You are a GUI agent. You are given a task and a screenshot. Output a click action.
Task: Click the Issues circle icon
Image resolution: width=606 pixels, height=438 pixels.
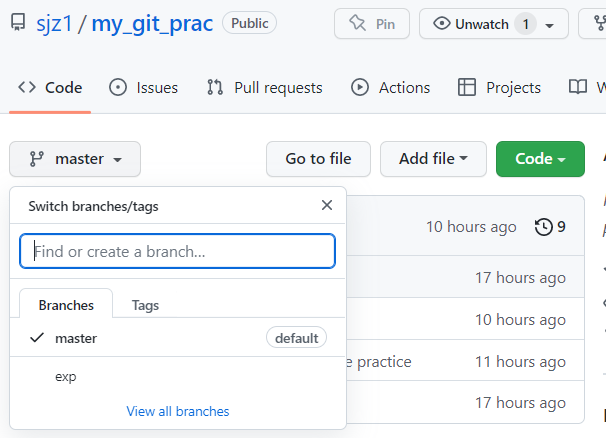click(x=118, y=87)
